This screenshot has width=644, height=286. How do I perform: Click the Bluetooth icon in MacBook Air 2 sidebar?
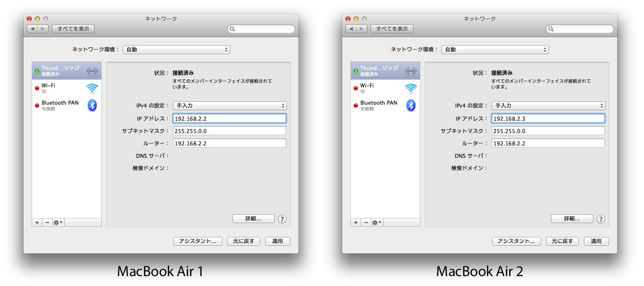click(x=411, y=105)
